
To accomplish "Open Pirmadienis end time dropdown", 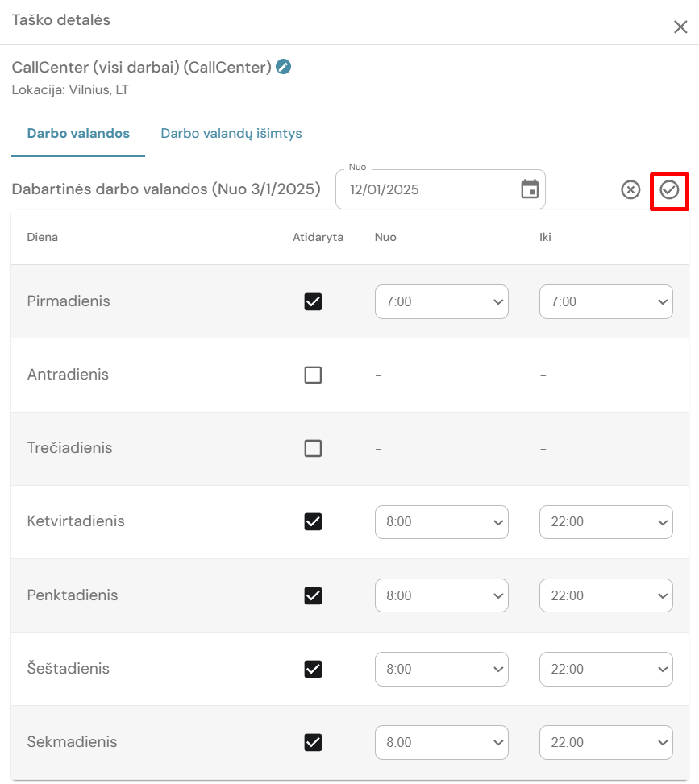I will [x=605, y=301].
